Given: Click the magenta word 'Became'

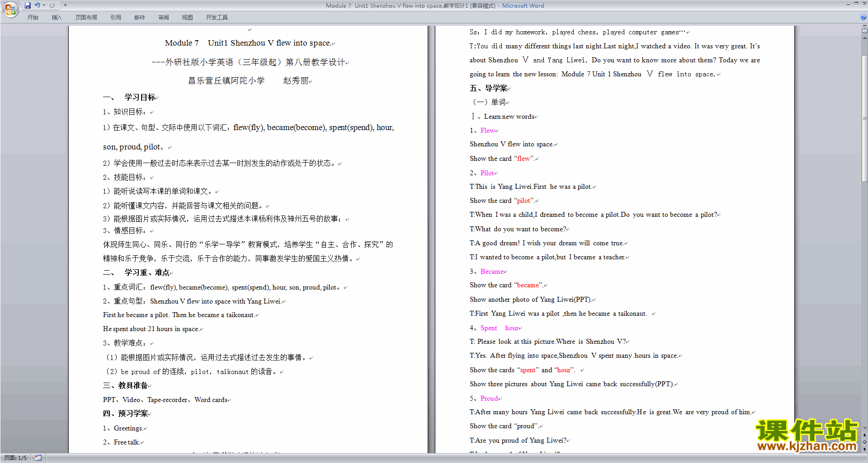Looking at the screenshot, I should pyautogui.click(x=492, y=271).
